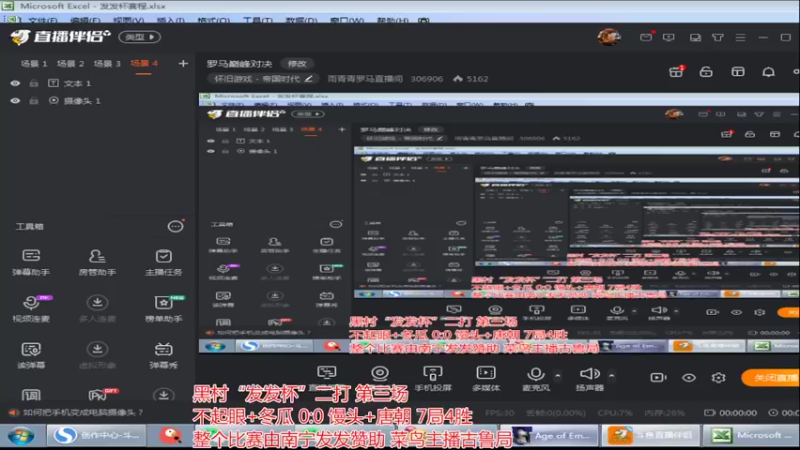This screenshot has width=800, height=450.
Task: Start 视频连麦 PK tool
Action: click(x=31, y=309)
